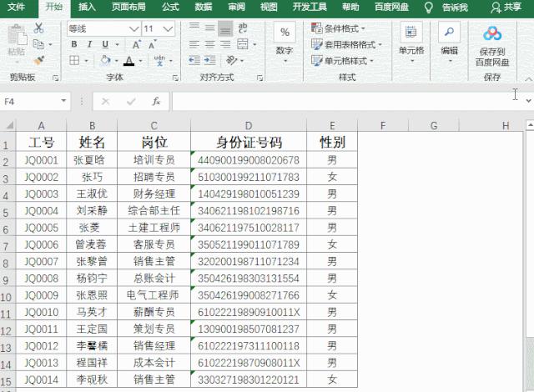The image size is (534, 392).
Task: Toggle Bold formatting
Action: [x=74, y=44]
